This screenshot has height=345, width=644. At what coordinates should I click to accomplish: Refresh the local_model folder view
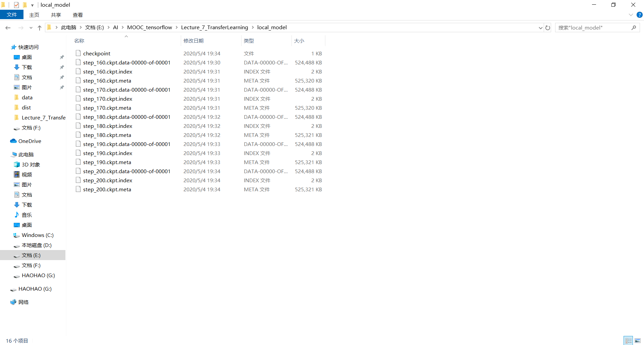pyautogui.click(x=548, y=28)
